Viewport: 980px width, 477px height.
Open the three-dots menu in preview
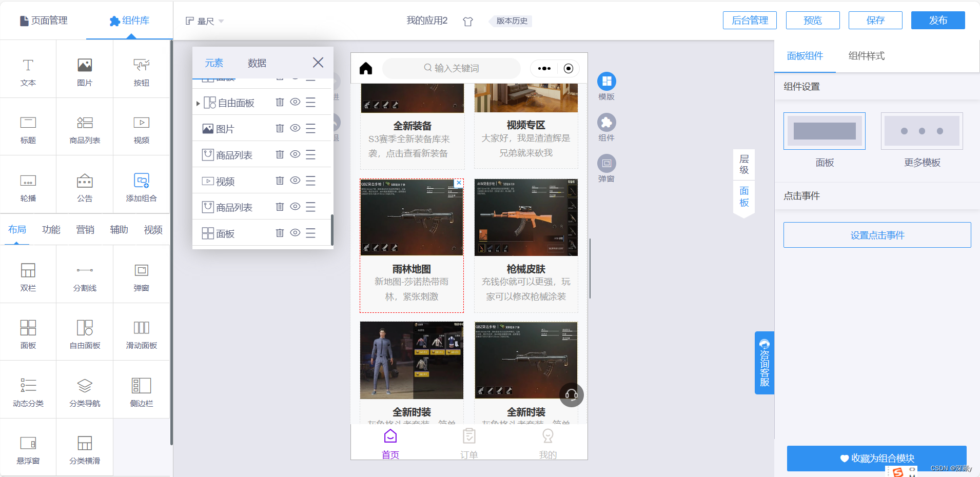tap(544, 68)
